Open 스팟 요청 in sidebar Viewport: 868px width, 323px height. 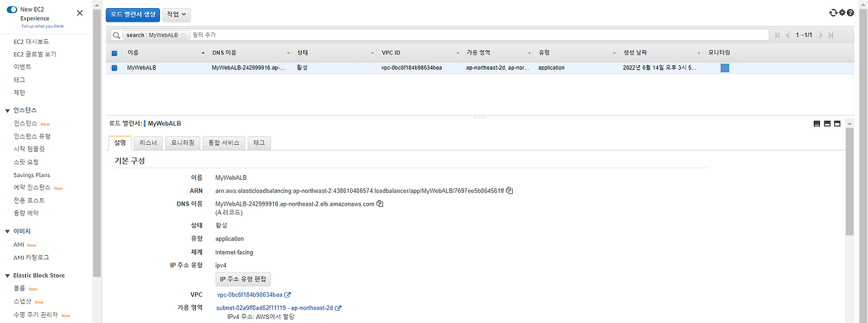tap(26, 162)
